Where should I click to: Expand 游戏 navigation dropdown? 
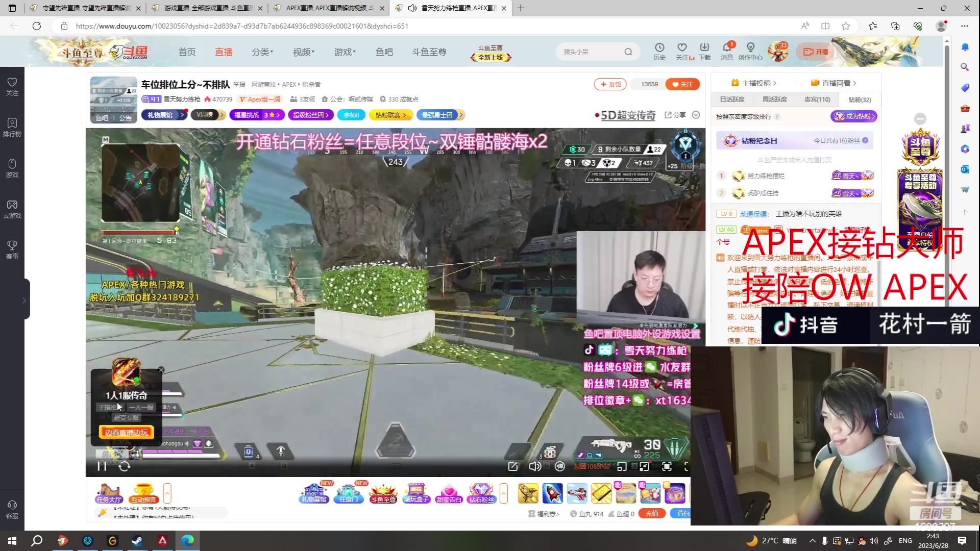click(x=345, y=52)
